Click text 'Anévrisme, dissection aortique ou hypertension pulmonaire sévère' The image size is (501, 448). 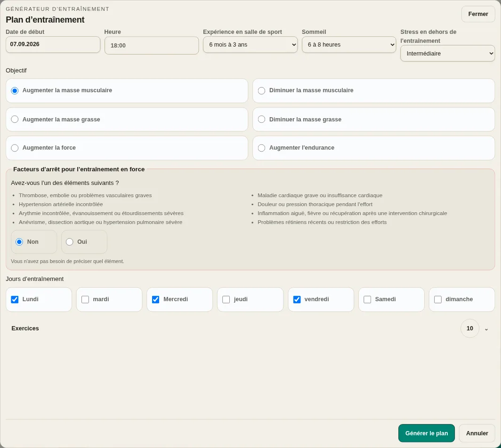(x=100, y=222)
